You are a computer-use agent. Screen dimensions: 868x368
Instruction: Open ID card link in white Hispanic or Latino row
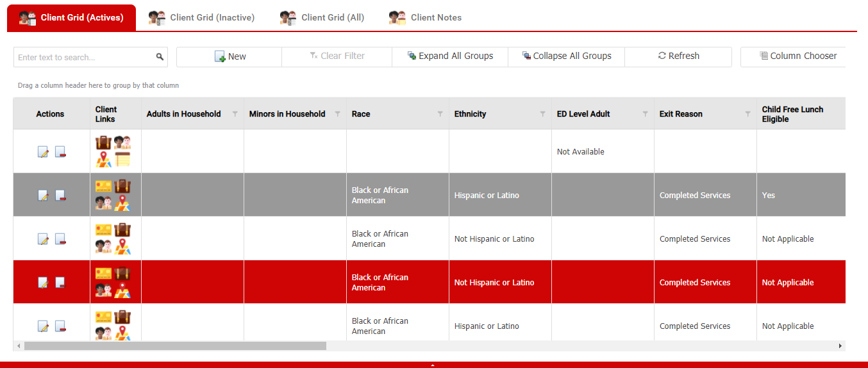104,317
